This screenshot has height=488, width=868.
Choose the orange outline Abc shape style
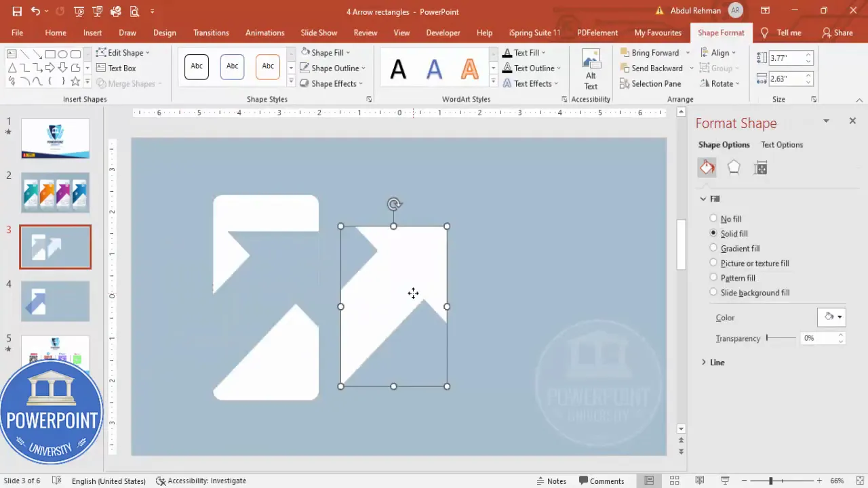tap(268, 66)
